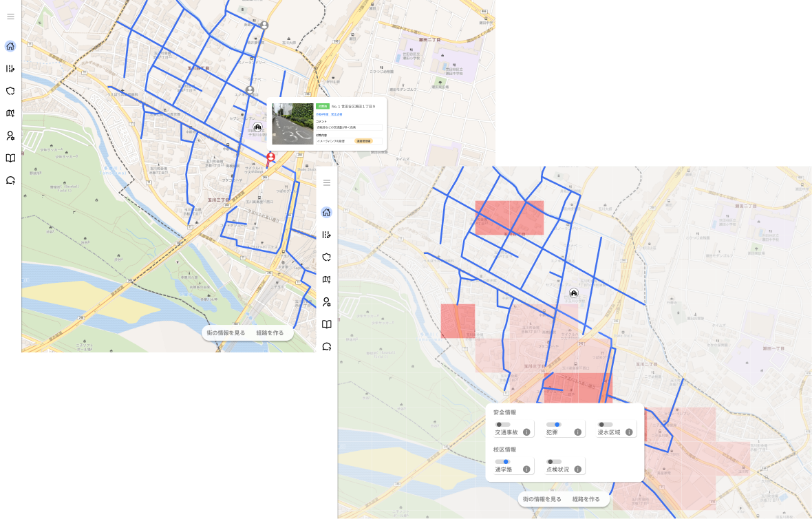Select the speech bubble icon in the sidebar
Screen dimensions: 812x519
pos(326,346)
